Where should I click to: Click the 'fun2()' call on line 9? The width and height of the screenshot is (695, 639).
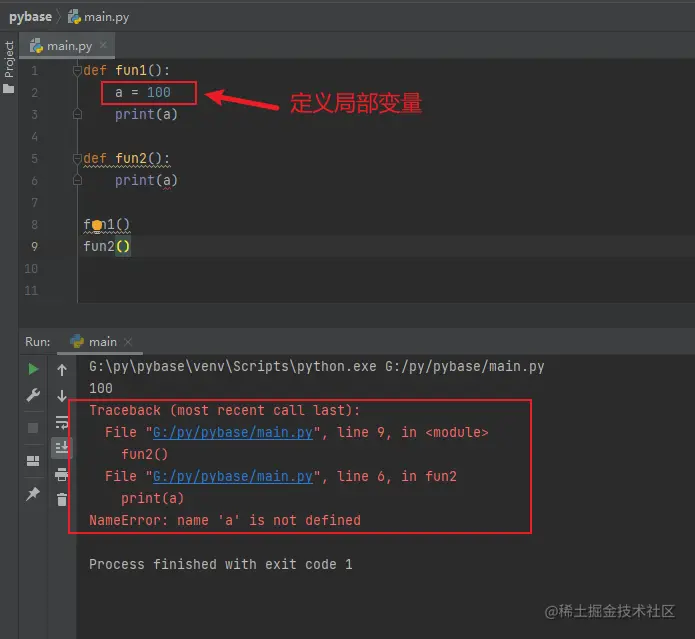[x=107, y=246]
